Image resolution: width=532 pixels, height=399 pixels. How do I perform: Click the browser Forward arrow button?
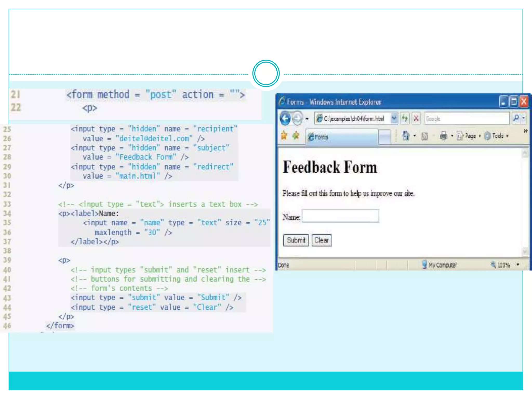[x=297, y=119]
